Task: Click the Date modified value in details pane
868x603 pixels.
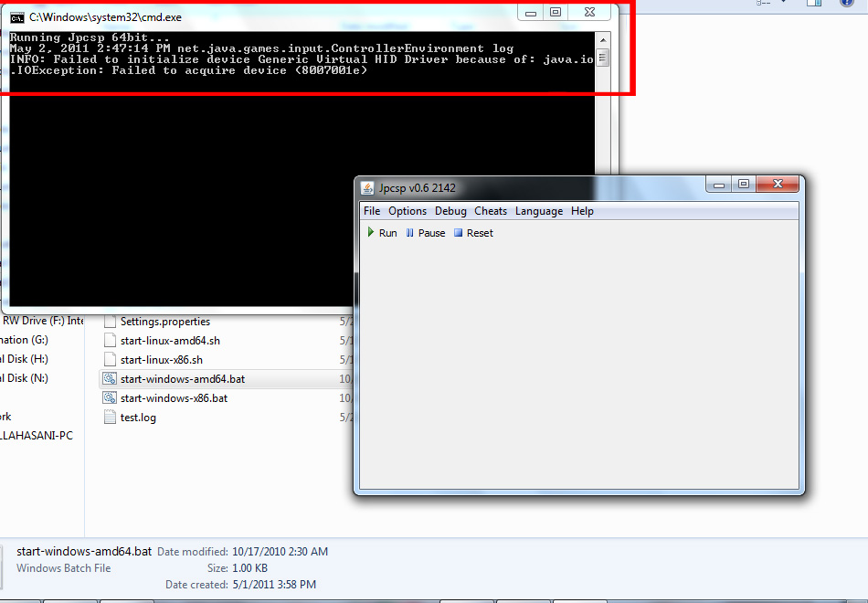Action: point(280,552)
